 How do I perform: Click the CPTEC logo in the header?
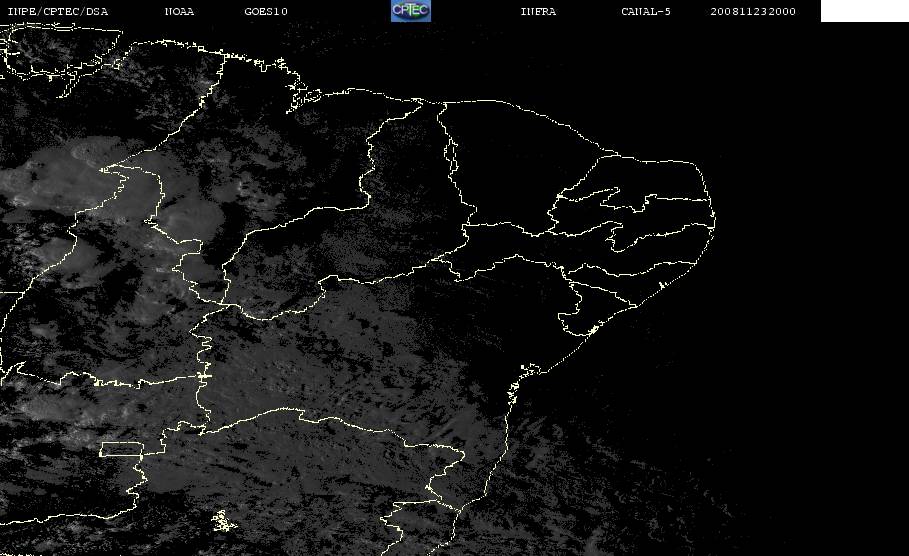pyautogui.click(x=411, y=11)
